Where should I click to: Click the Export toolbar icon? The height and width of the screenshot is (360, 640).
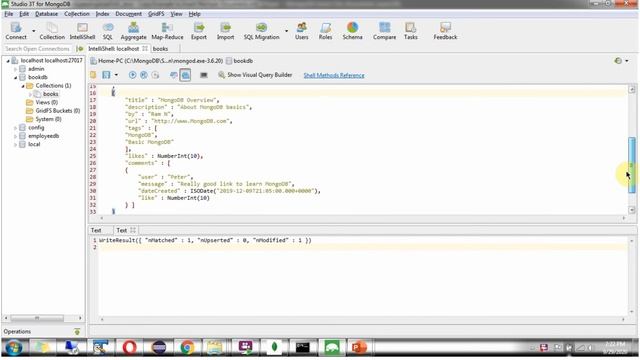199,31
